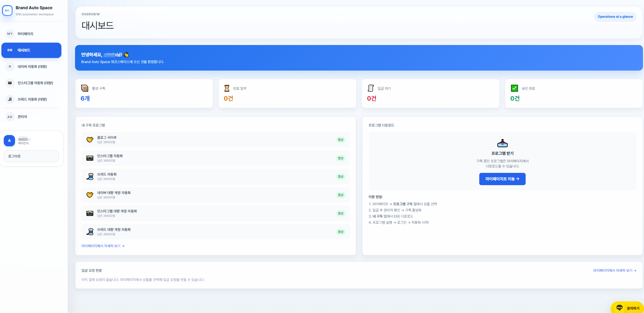Click 활성 badge on 쓰레드 자동화 row
Image resolution: width=644 pixels, height=313 pixels.
point(341,177)
